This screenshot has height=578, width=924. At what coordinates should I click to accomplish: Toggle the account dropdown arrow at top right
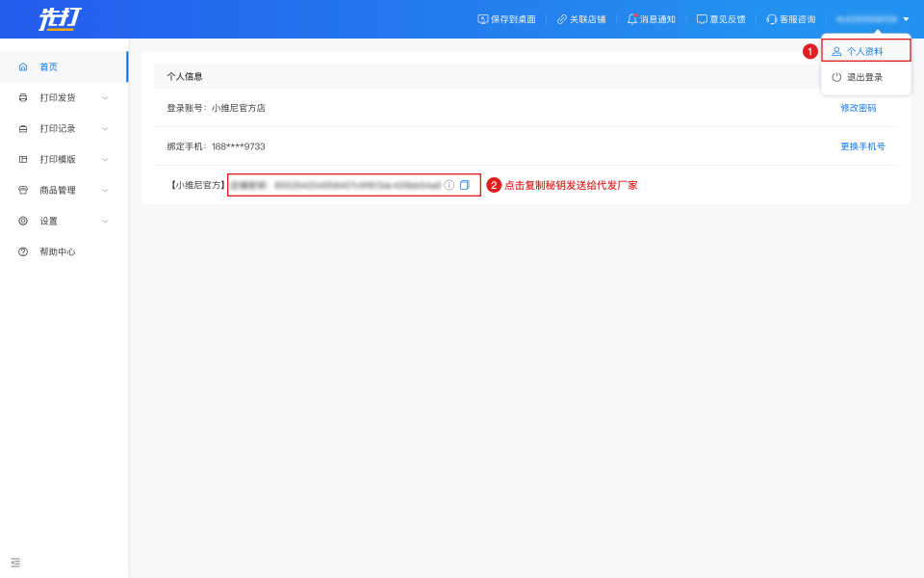906,19
